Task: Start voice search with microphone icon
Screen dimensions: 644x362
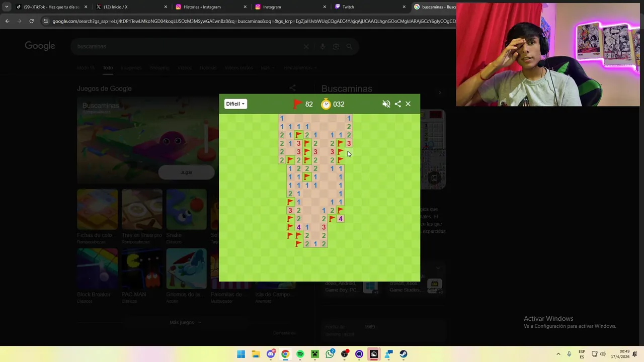Action: tap(323, 46)
